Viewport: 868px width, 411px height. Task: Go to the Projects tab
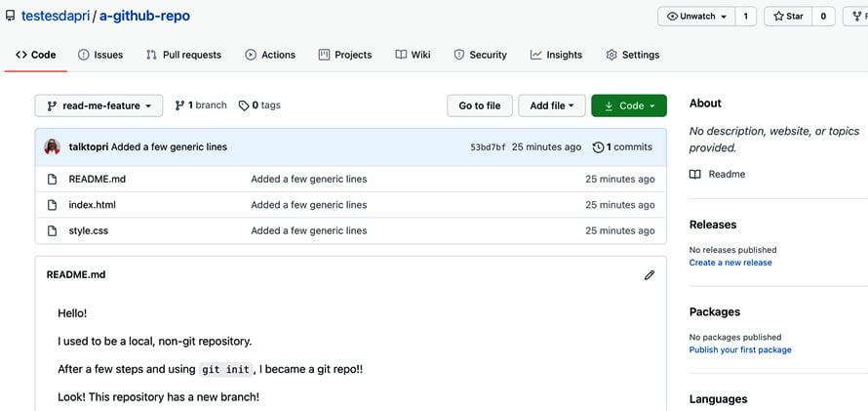pos(345,55)
